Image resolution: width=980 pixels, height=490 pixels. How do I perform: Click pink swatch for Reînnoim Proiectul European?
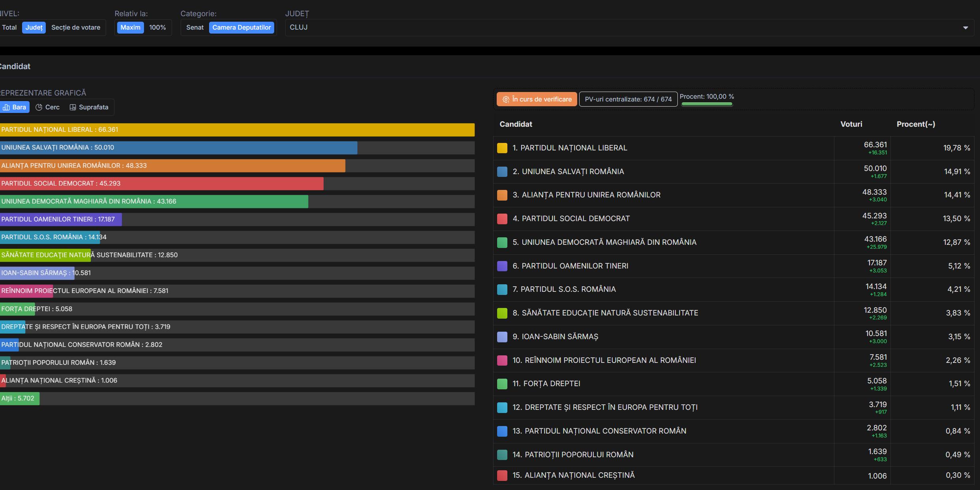502,360
